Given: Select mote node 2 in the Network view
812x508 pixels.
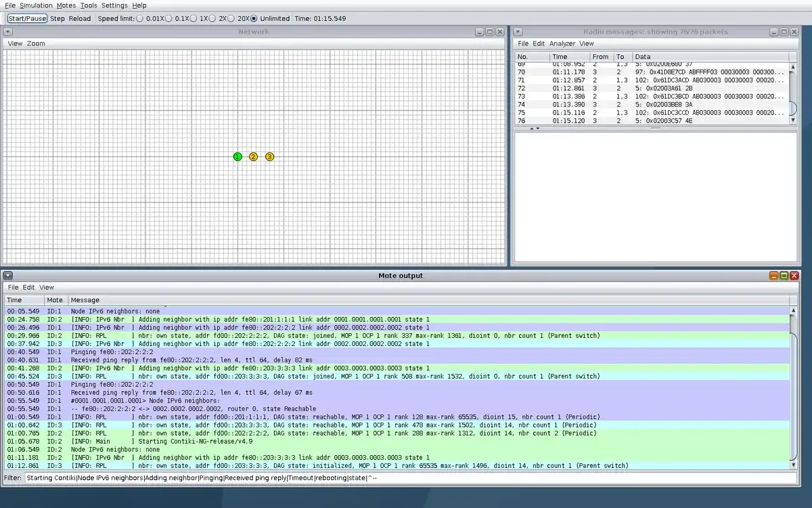Looking at the screenshot, I should [x=253, y=156].
